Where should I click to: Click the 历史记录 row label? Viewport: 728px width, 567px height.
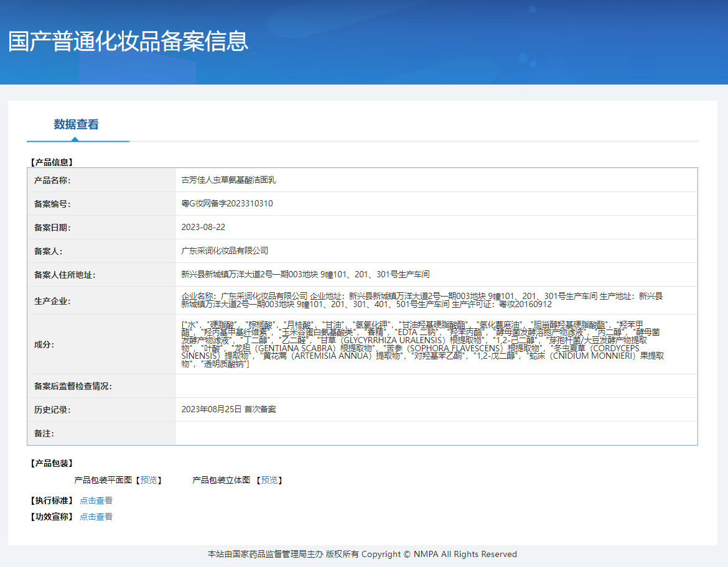coord(52,410)
